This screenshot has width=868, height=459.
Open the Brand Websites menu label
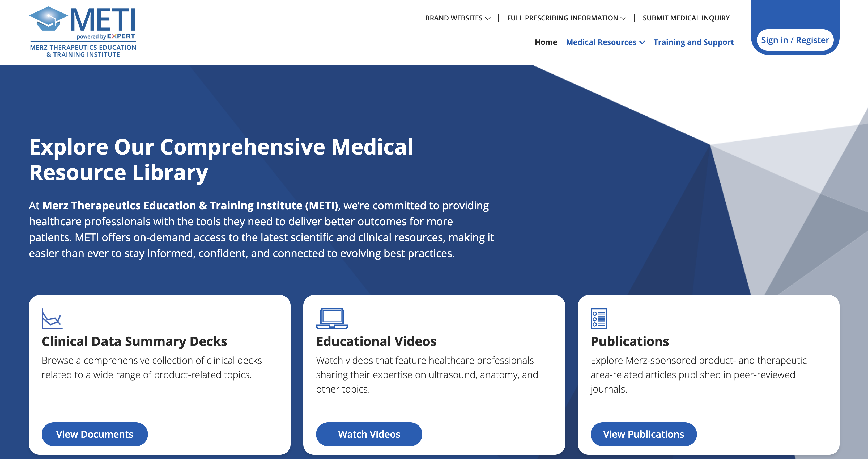click(454, 18)
